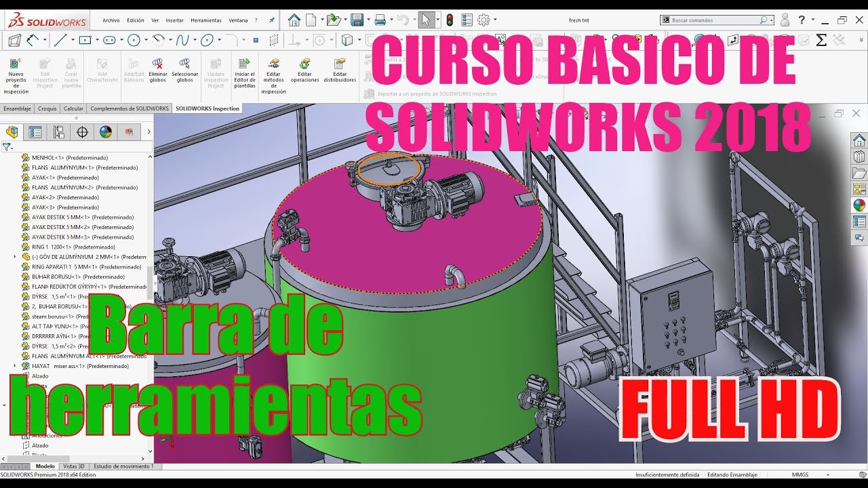Click Iniciar el Editor de plantillas

coord(245,73)
